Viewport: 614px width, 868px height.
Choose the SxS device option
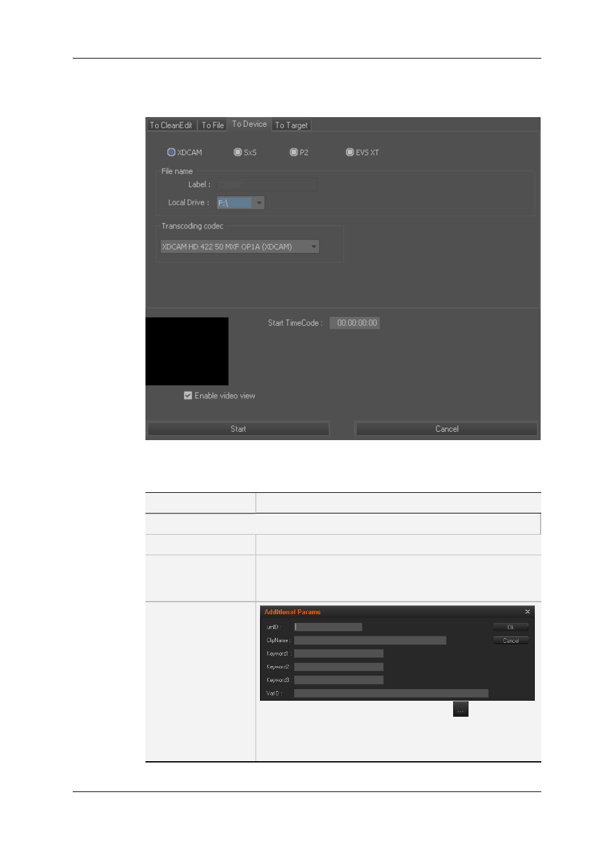[237, 152]
